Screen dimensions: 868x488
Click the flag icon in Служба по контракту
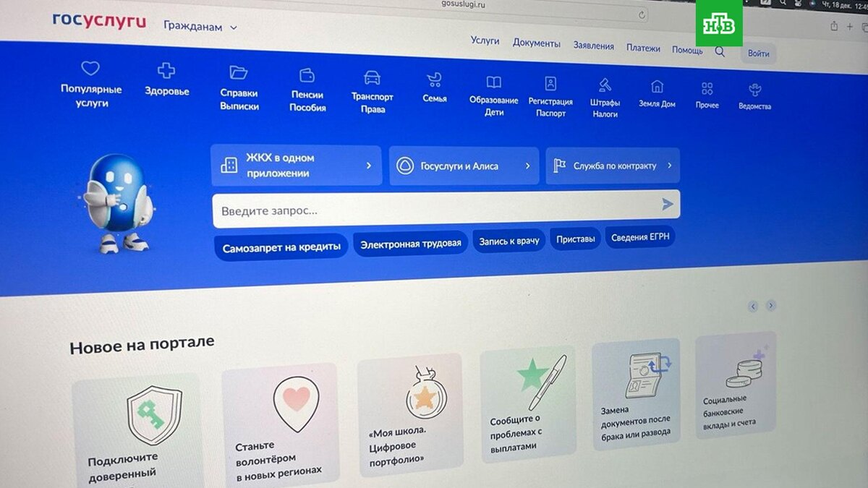[560, 166]
